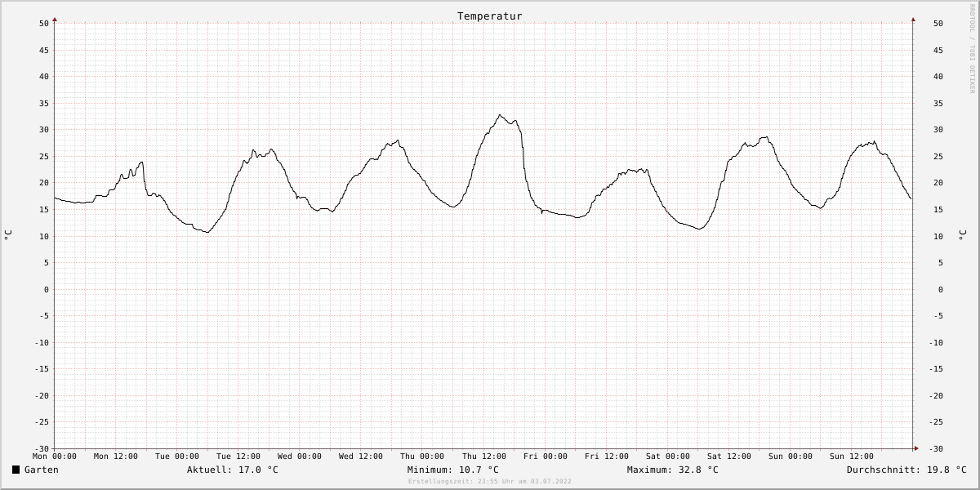The height and width of the screenshot is (490, 980).
Task: Click x-axis label 'Sat 12:00'
Action: (729, 457)
